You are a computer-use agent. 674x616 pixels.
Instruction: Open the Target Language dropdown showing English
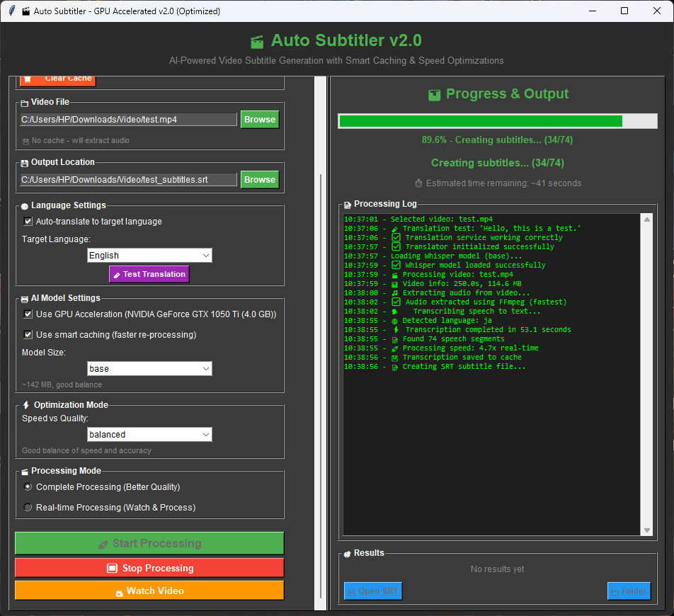[x=149, y=256]
